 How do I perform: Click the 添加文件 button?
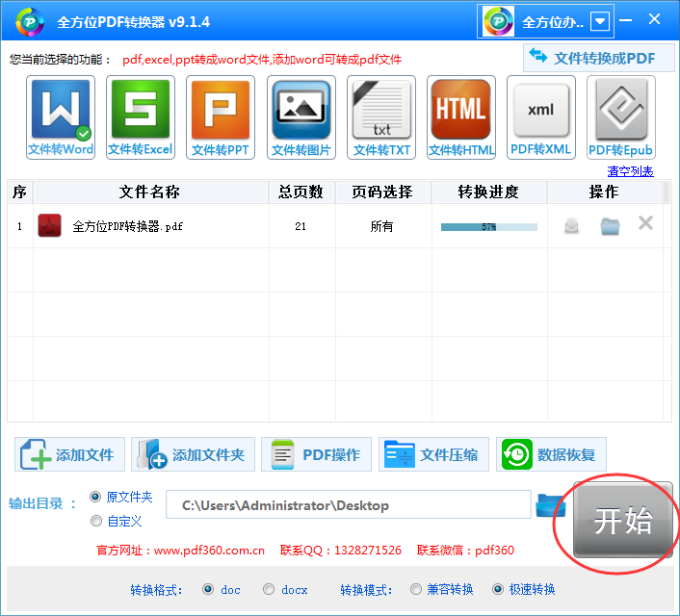[69, 454]
